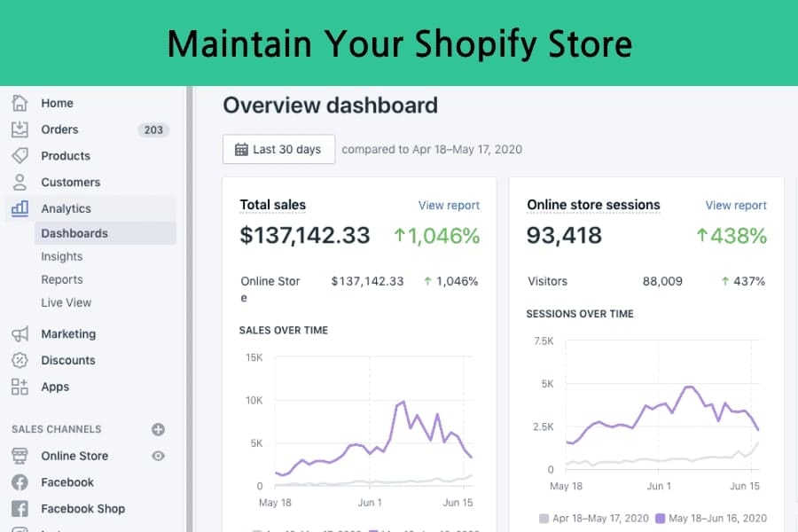
Task: Click the Total sales card heading
Action: click(273, 205)
